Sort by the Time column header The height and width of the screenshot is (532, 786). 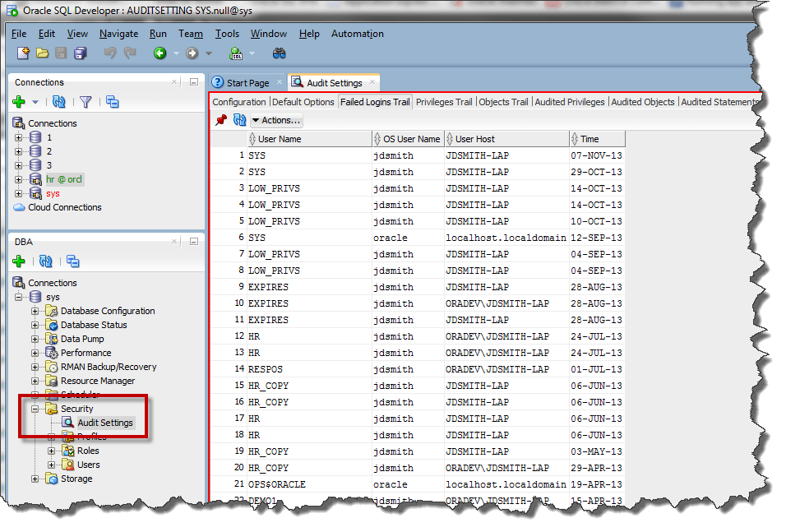click(x=598, y=139)
